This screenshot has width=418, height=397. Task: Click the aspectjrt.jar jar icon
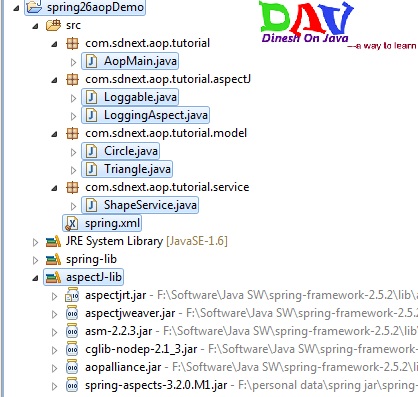pos(72,295)
